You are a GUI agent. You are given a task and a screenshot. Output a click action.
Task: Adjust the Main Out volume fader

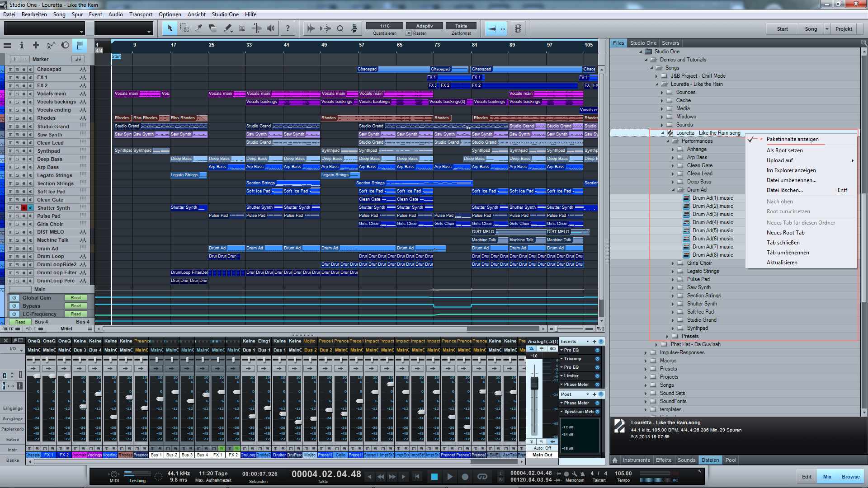534,384
